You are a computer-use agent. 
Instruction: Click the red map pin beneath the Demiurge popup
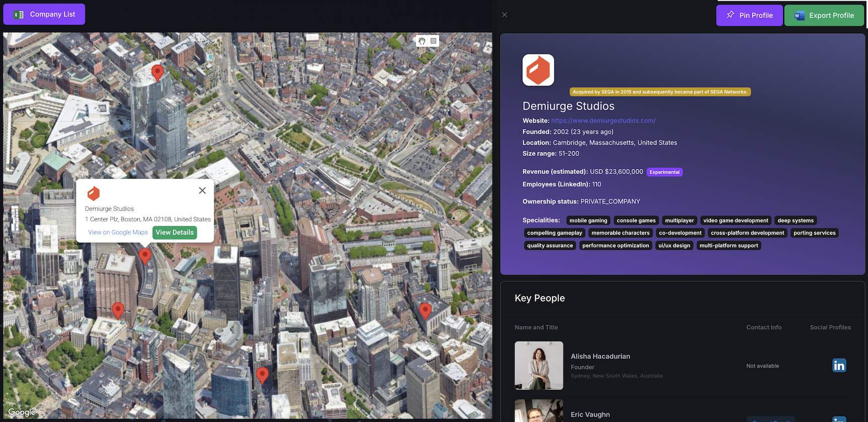(x=145, y=256)
